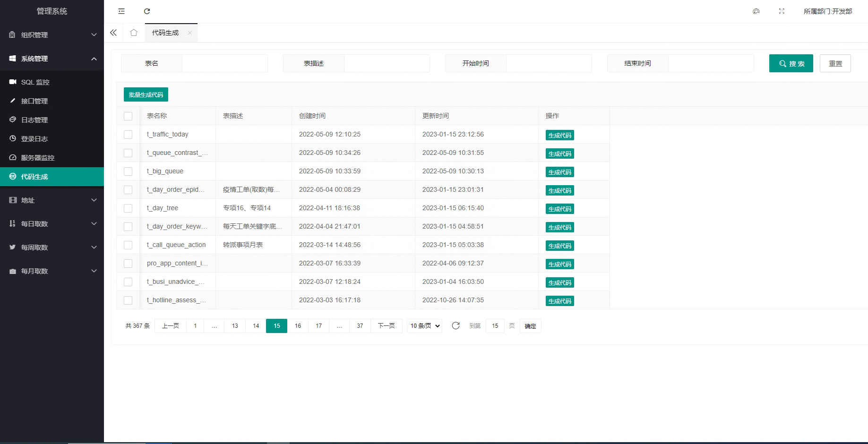Check the t_day_order_keyw row checkbox

click(128, 226)
